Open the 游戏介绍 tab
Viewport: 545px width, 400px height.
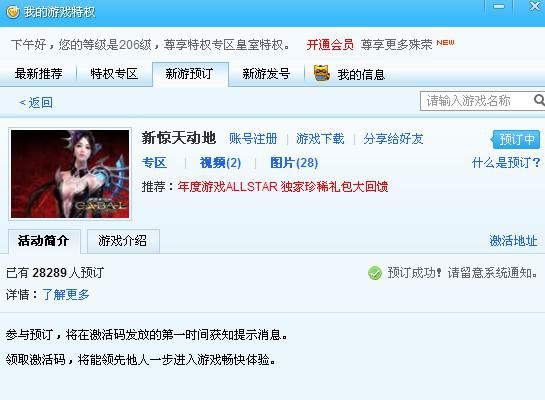click(x=123, y=241)
